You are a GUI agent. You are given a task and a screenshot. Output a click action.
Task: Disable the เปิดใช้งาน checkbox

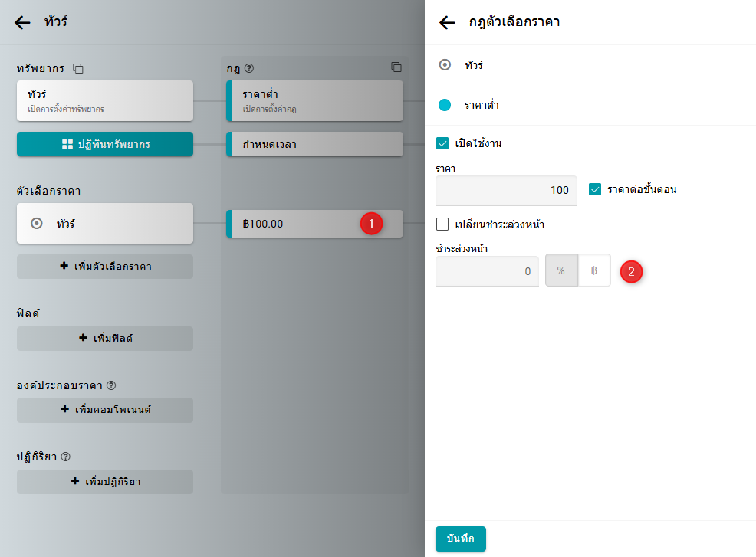click(x=442, y=143)
